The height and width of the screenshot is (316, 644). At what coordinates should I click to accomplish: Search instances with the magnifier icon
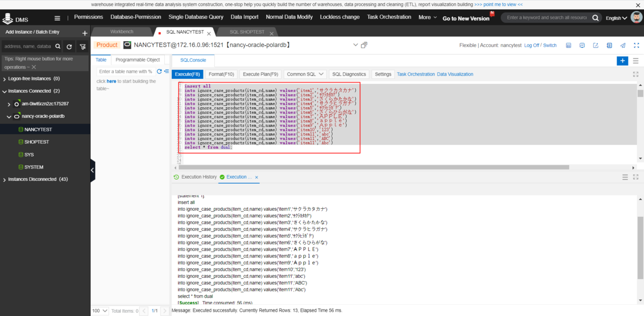[58, 47]
